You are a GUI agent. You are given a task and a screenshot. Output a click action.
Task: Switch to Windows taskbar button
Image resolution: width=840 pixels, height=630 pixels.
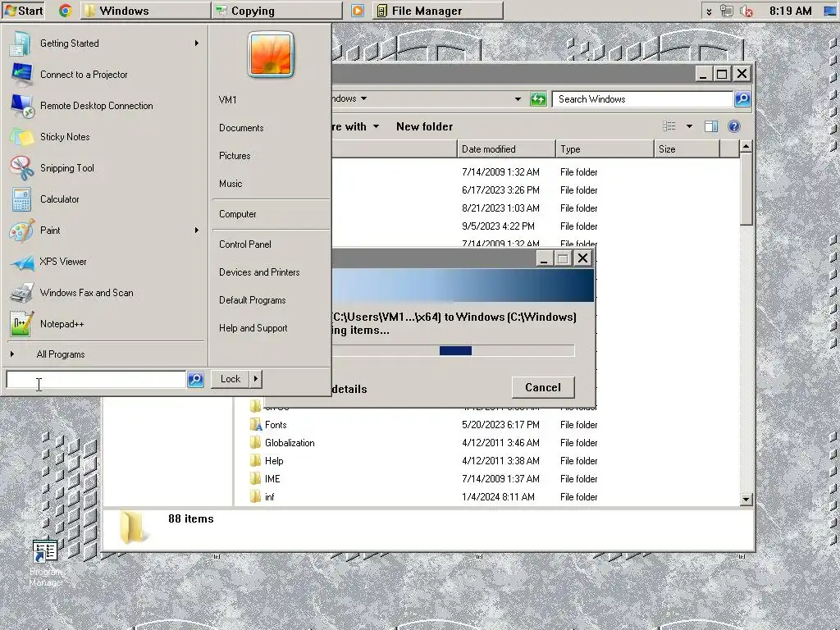click(146, 11)
